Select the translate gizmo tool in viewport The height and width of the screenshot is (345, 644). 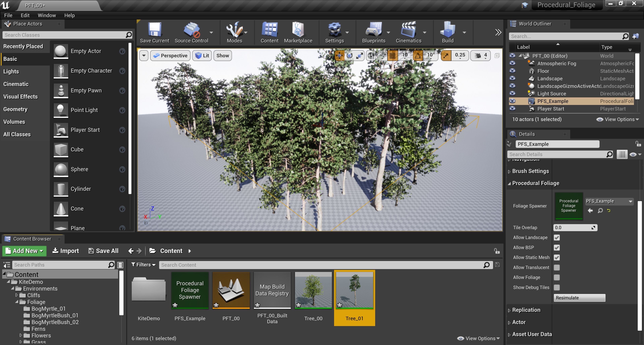[x=339, y=55]
